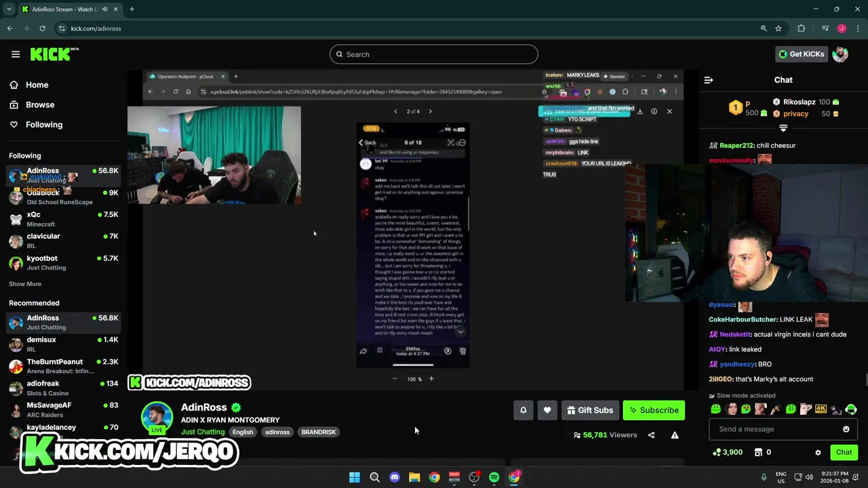868x488 pixels.
Task: Open demisux in Recommended list
Action: click(63, 344)
